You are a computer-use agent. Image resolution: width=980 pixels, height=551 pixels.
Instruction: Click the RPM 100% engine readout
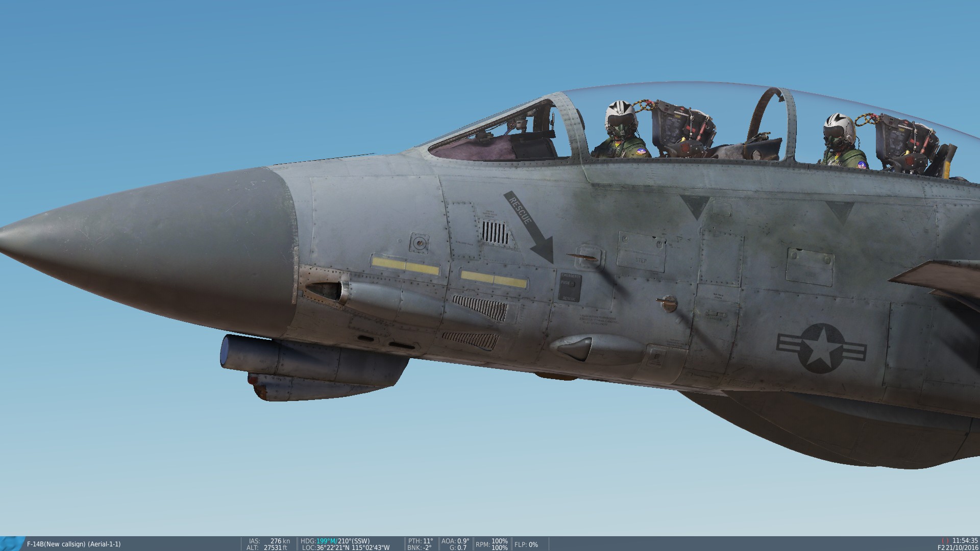[492, 544]
